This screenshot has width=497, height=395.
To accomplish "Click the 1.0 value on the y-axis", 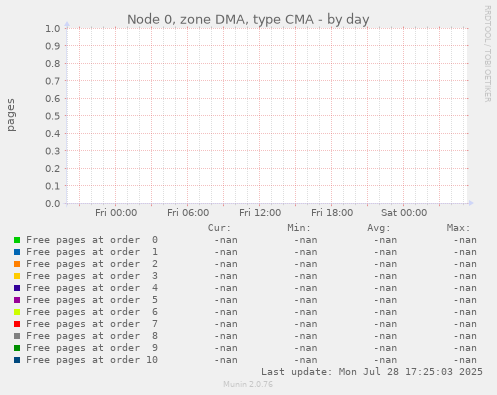I will point(53,28).
